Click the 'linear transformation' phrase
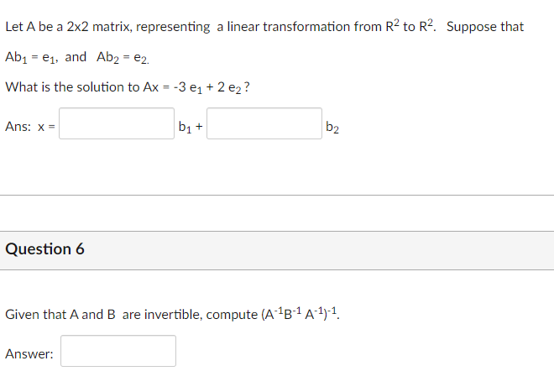The image size is (554, 392). click(x=288, y=27)
